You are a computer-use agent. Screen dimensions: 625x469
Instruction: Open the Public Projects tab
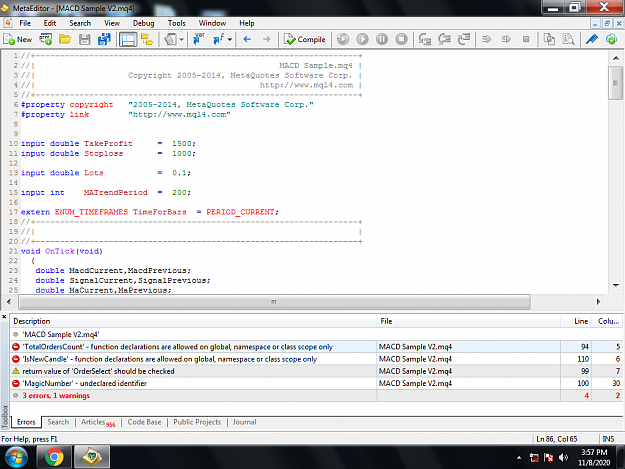pos(197,422)
